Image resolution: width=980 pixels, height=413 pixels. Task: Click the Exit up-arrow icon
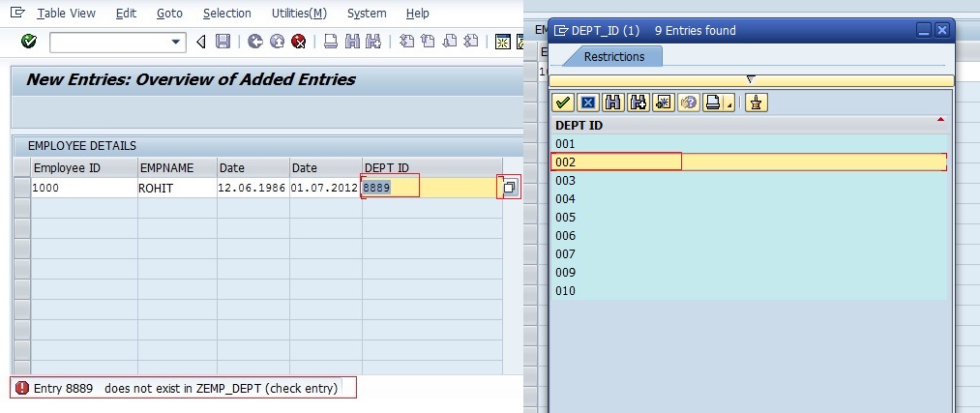point(277,42)
